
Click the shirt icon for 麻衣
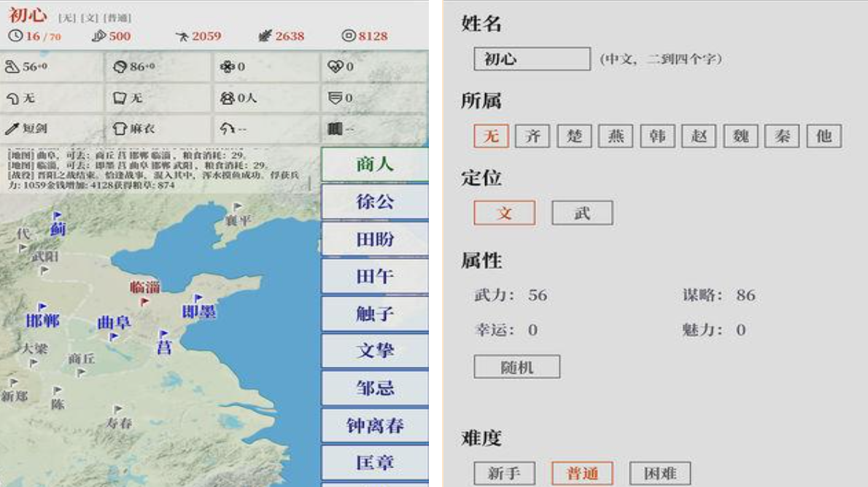click(120, 128)
